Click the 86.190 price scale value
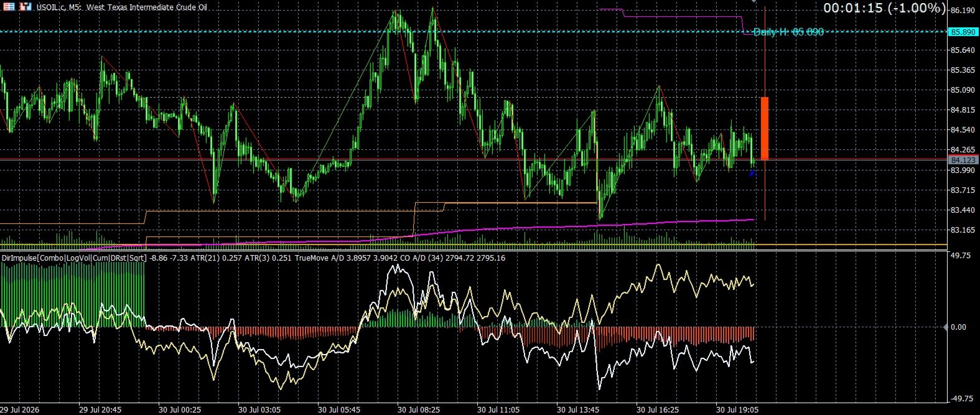The image size is (980, 415). pos(963,11)
